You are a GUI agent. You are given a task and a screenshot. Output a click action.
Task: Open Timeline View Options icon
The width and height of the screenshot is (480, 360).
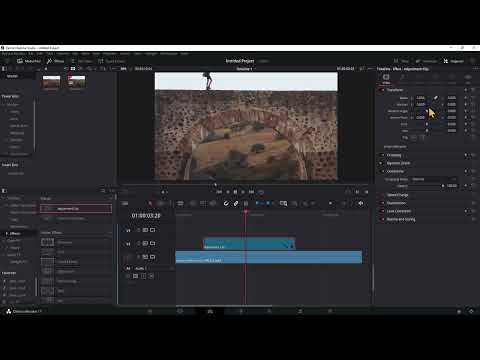point(125,203)
